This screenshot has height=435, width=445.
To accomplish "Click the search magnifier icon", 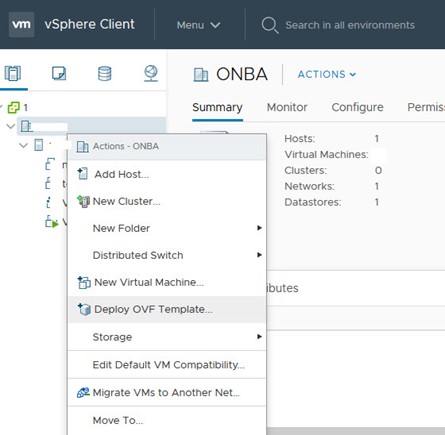I will [x=270, y=25].
